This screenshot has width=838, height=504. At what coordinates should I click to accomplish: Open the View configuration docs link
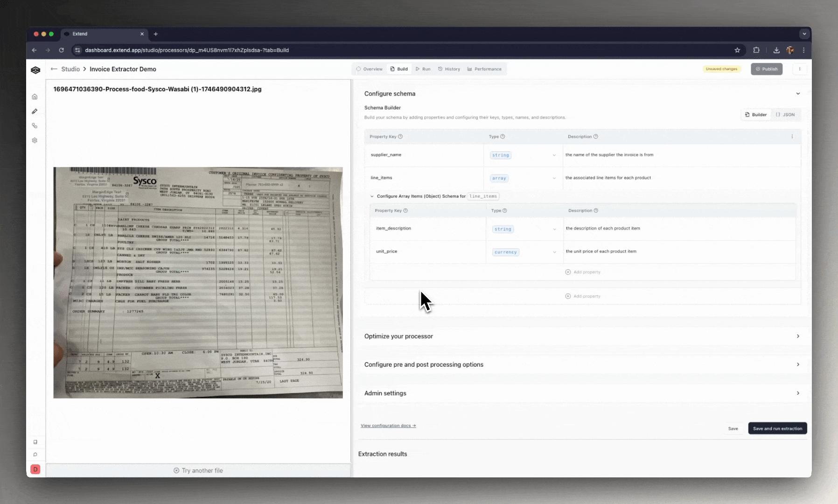point(388,426)
